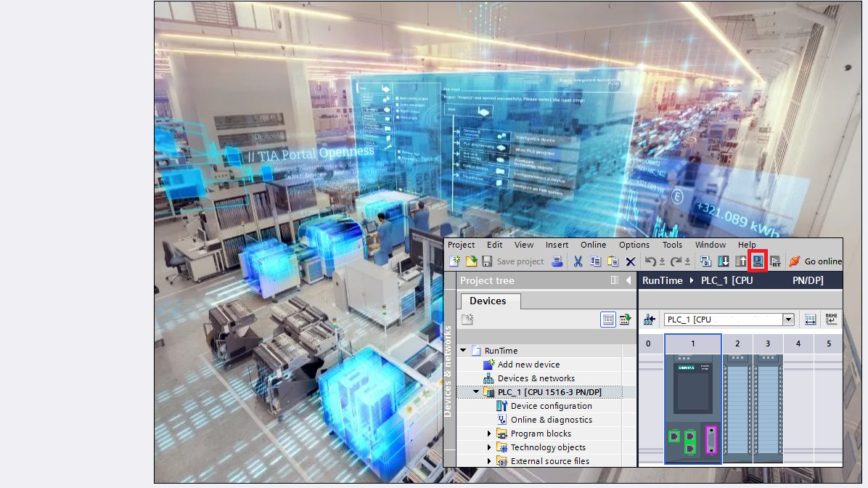The width and height of the screenshot is (868, 488).
Task: Open the PLC_1 [CPU device selection dropdown
Action: tap(788, 320)
